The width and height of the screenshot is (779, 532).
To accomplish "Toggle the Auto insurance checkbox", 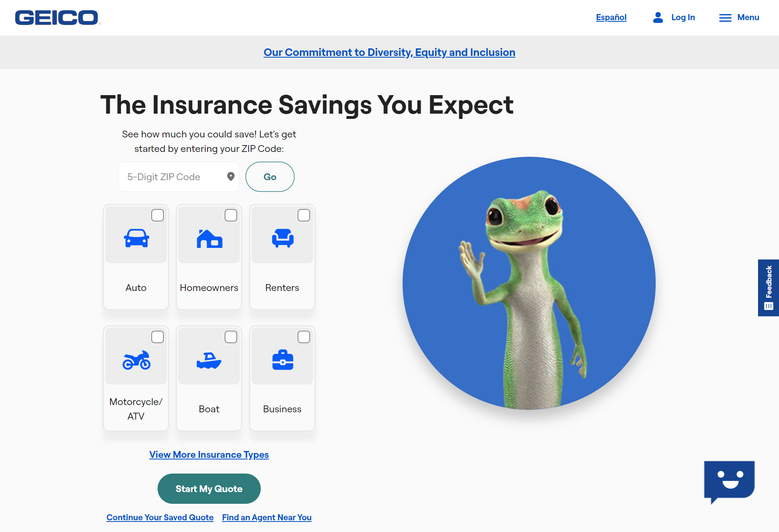I will (x=157, y=215).
